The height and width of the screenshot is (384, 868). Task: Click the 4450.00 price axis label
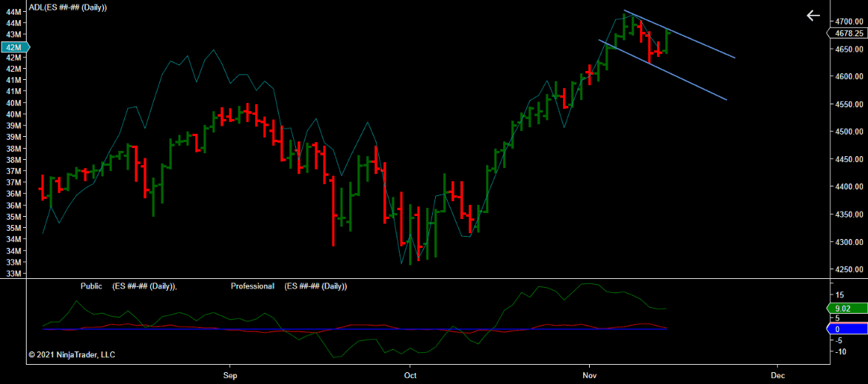pos(850,159)
